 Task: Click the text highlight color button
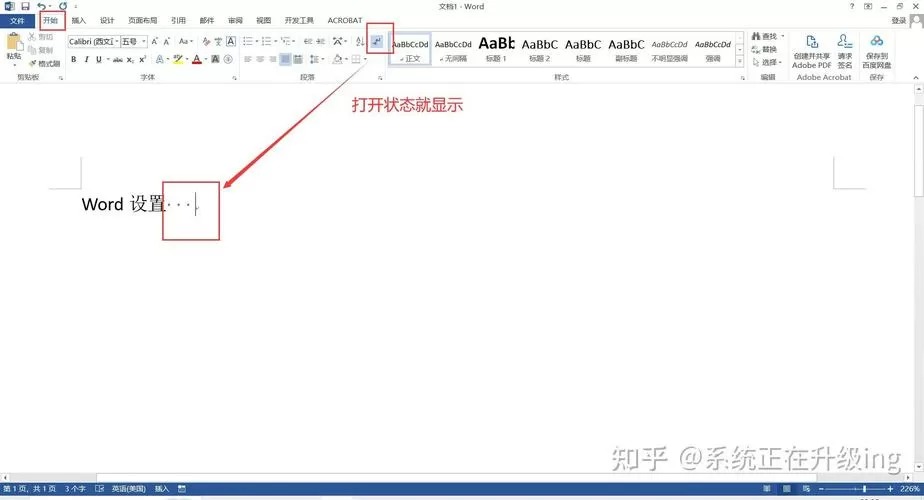pos(178,59)
